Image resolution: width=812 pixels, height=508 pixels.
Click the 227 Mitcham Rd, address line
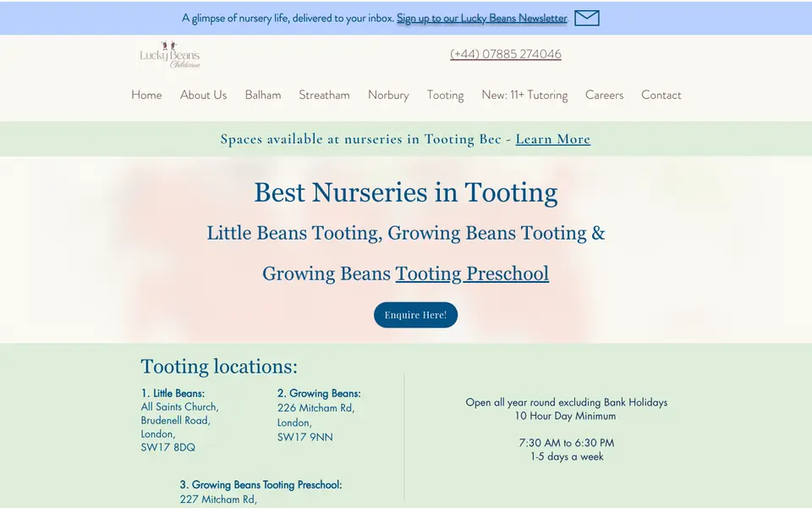(218, 500)
